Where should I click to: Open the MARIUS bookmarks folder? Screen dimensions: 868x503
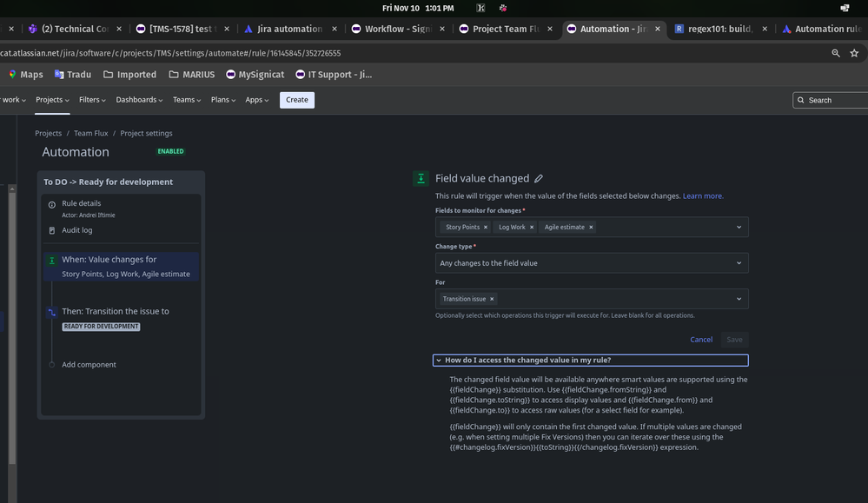coord(191,74)
